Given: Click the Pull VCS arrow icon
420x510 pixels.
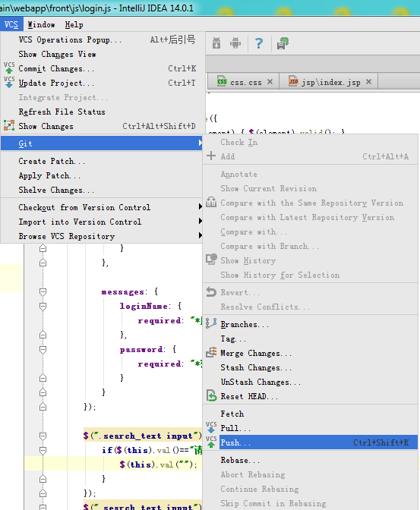Looking at the screenshot, I should tap(211, 427).
